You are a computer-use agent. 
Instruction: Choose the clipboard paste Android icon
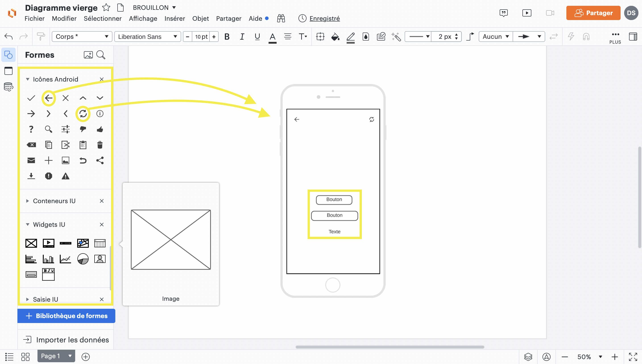pos(83,145)
